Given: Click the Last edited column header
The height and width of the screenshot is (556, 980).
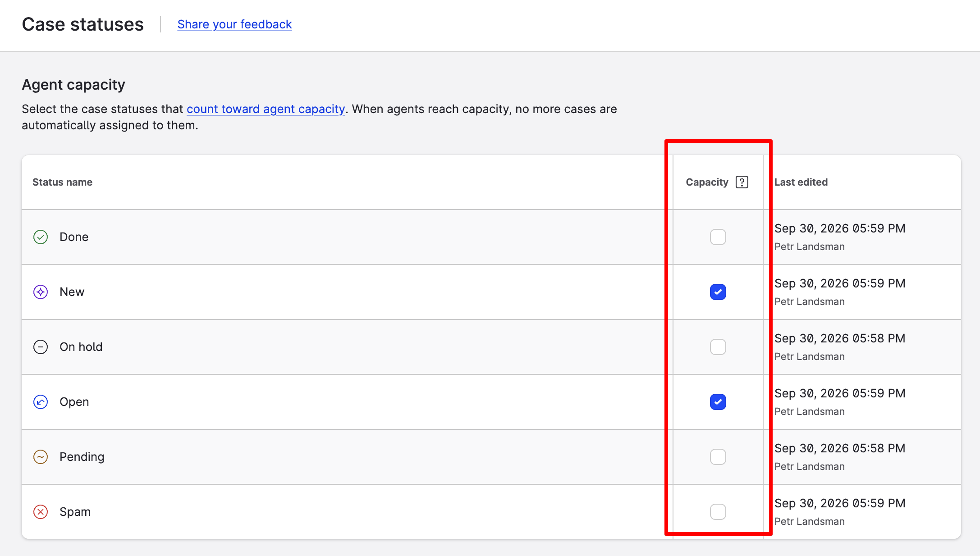Looking at the screenshot, I should click(x=801, y=182).
